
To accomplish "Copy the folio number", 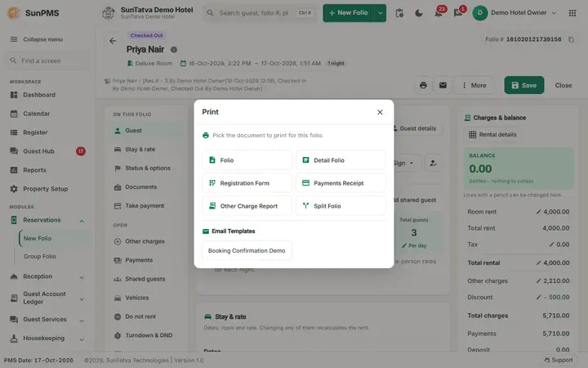I will [571, 39].
